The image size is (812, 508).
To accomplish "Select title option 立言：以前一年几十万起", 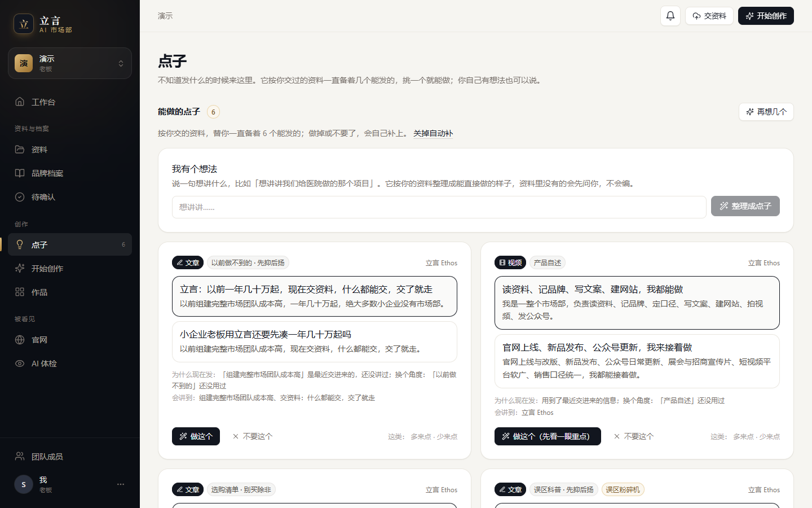I will pyautogui.click(x=315, y=296).
